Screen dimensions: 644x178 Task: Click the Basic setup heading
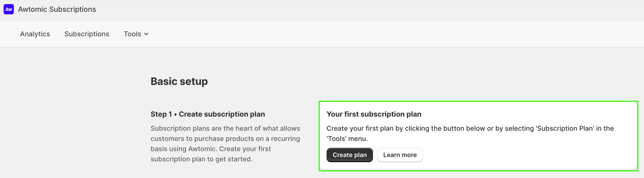[x=179, y=81]
